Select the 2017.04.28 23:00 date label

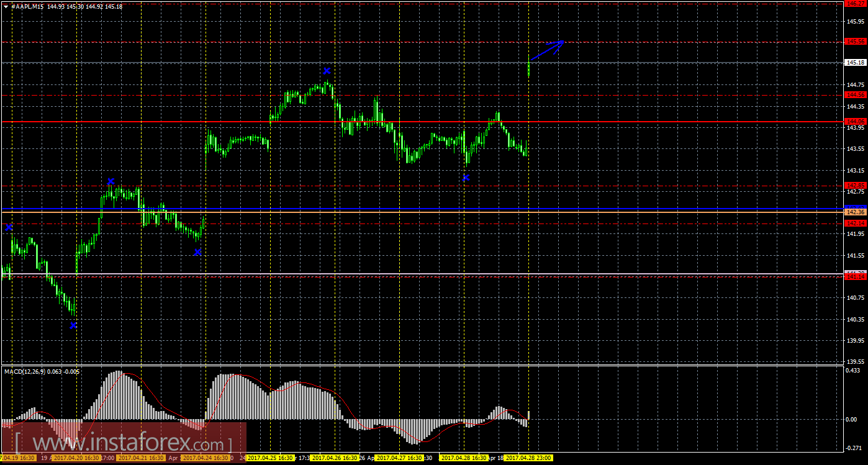(x=528, y=458)
